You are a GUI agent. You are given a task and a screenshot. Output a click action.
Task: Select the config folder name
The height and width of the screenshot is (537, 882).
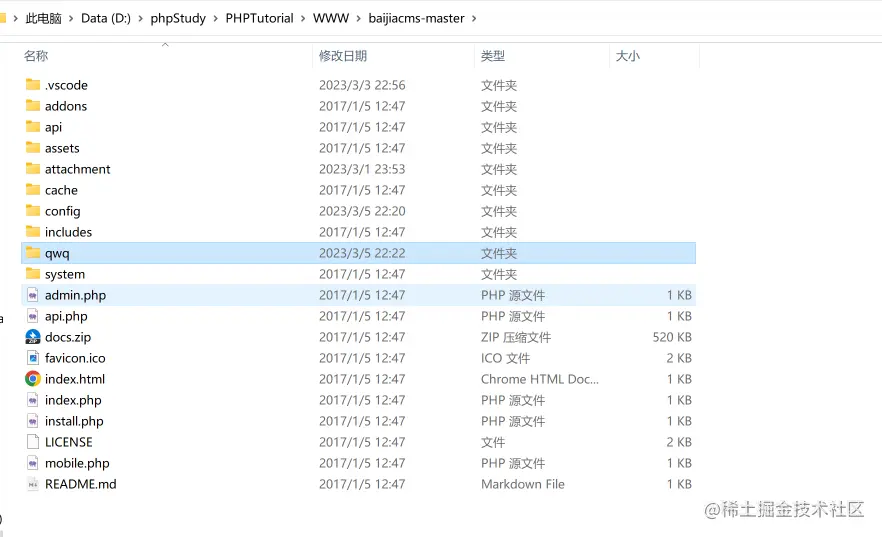(62, 211)
